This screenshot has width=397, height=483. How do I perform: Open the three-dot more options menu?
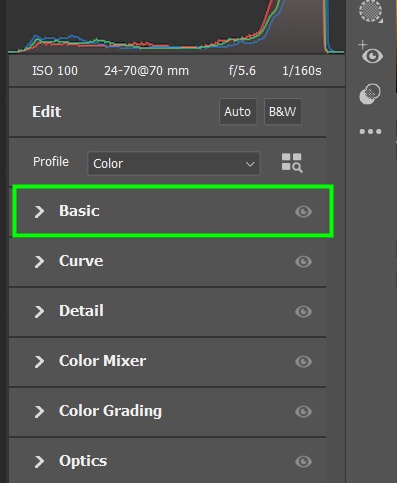pyautogui.click(x=370, y=131)
